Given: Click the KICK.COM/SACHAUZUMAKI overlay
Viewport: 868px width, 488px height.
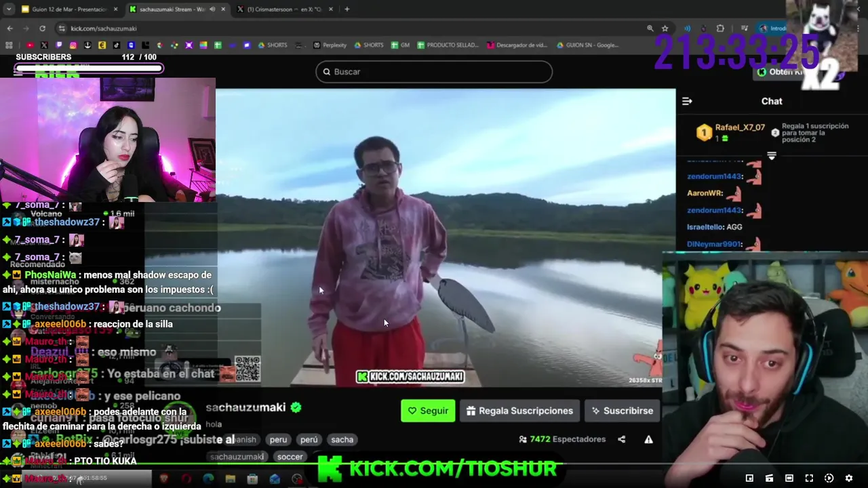Looking at the screenshot, I should coord(410,376).
